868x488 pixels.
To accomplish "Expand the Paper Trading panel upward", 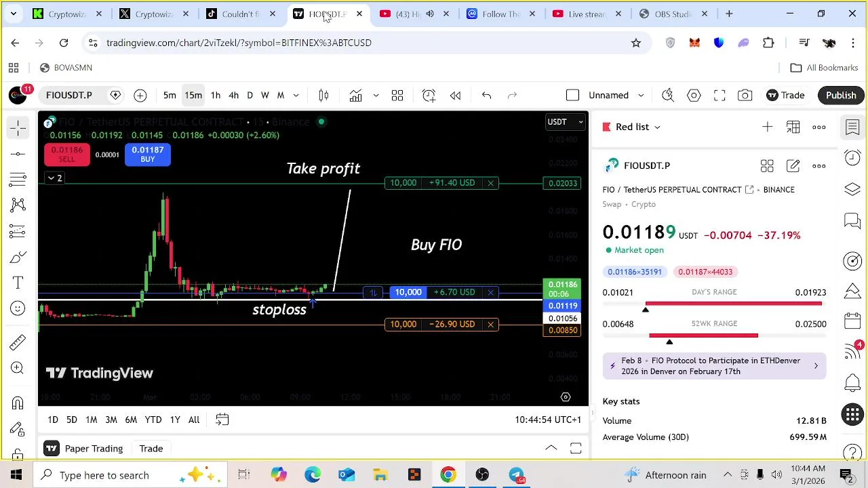I will pos(551,448).
